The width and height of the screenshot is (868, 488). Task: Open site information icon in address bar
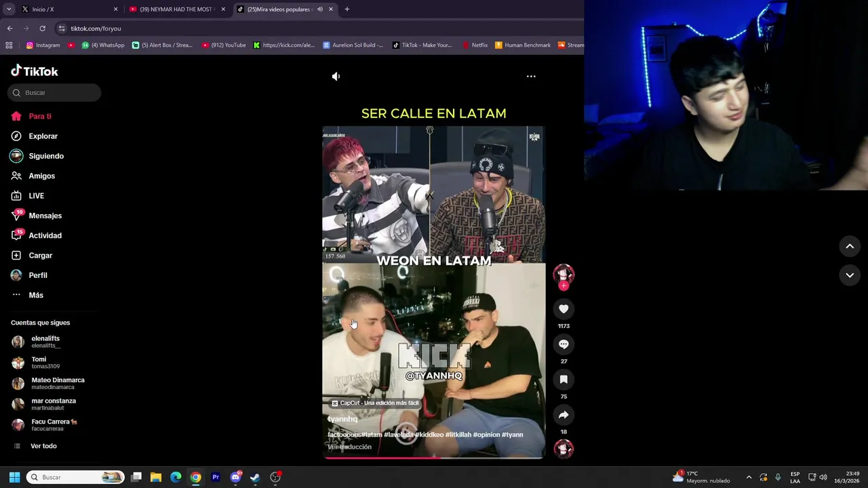[62, 28]
